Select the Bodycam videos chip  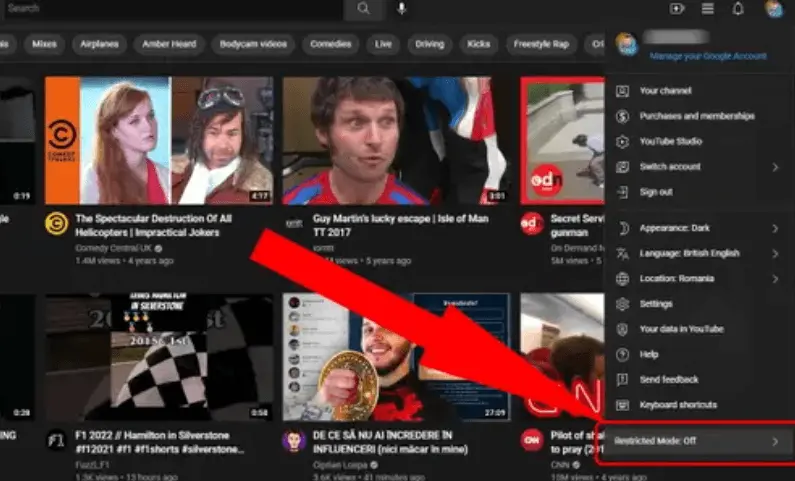pyautogui.click(x=253, y=44)
